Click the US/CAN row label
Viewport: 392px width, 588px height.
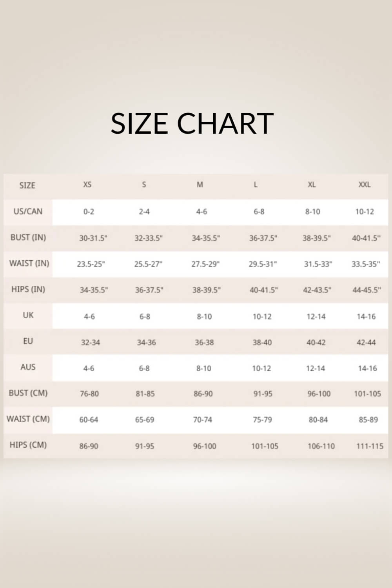click(28, 211)
